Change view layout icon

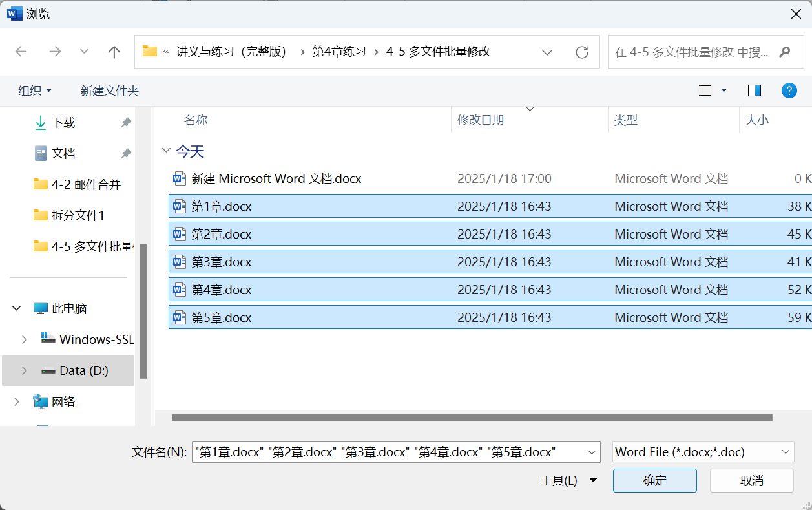click(705, 90)
